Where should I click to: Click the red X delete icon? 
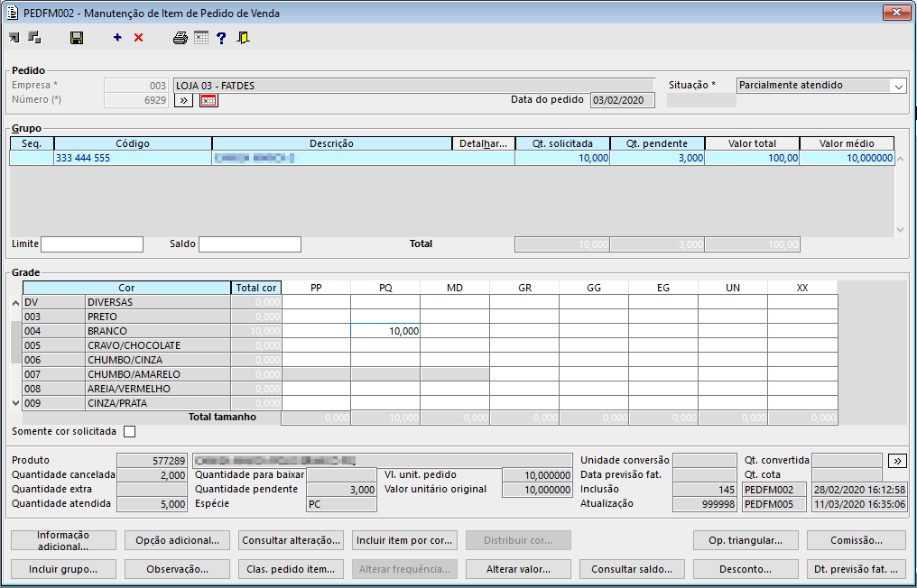click(x=138, y=38)
